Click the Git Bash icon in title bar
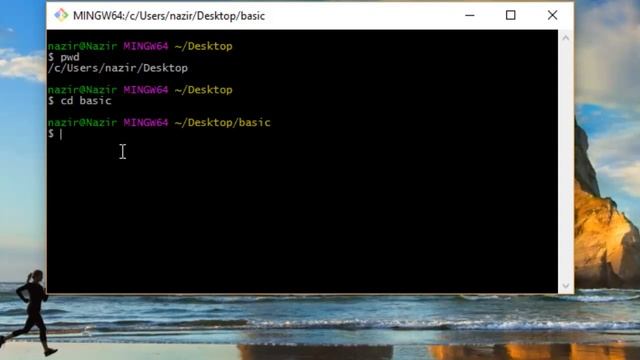The height and width of the screenshot is (360, 640). (61, 15)
